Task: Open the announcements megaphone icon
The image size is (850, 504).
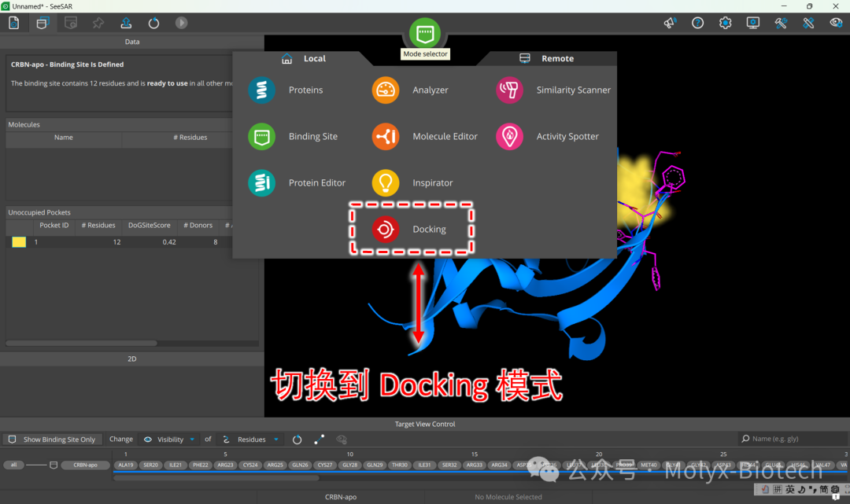Action: [x=670, y=23]
